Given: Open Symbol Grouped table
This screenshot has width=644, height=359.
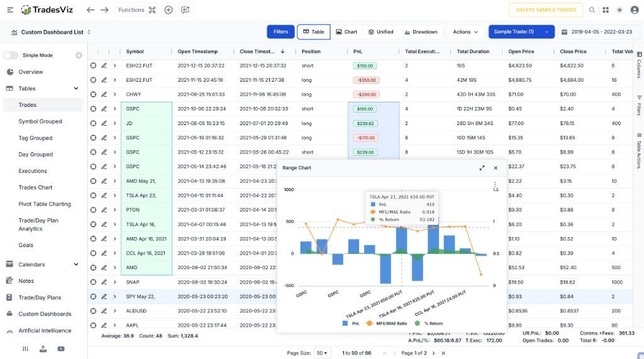Looking at the screenshot, I should [40, 121].
